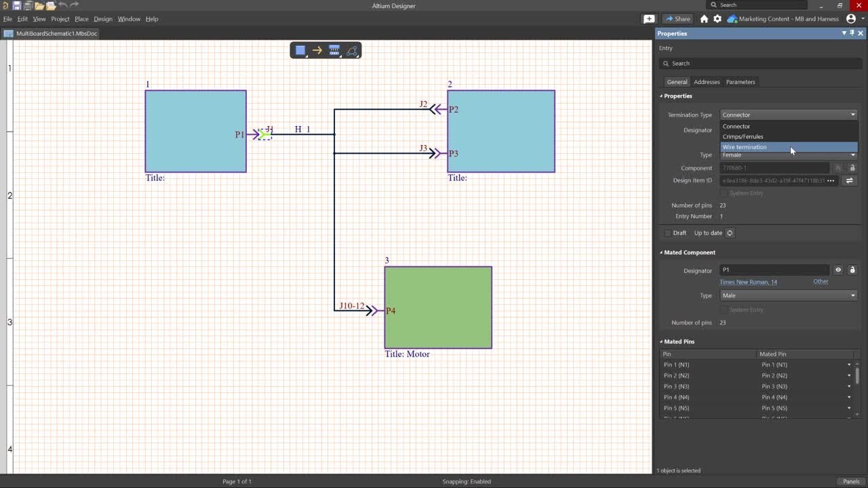Click the Share button
The width and height of the screenshot is (868, 488).
(x=677, y=19)
